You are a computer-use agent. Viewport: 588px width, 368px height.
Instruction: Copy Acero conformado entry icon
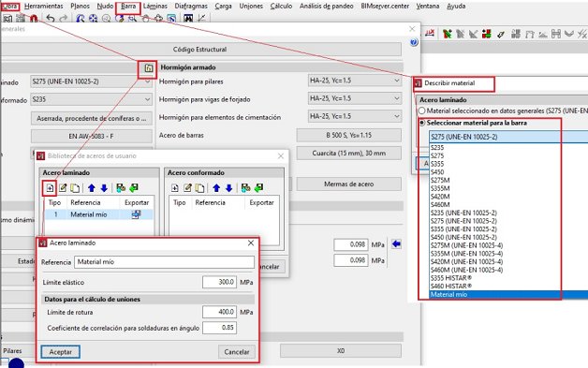click(199, 188)
